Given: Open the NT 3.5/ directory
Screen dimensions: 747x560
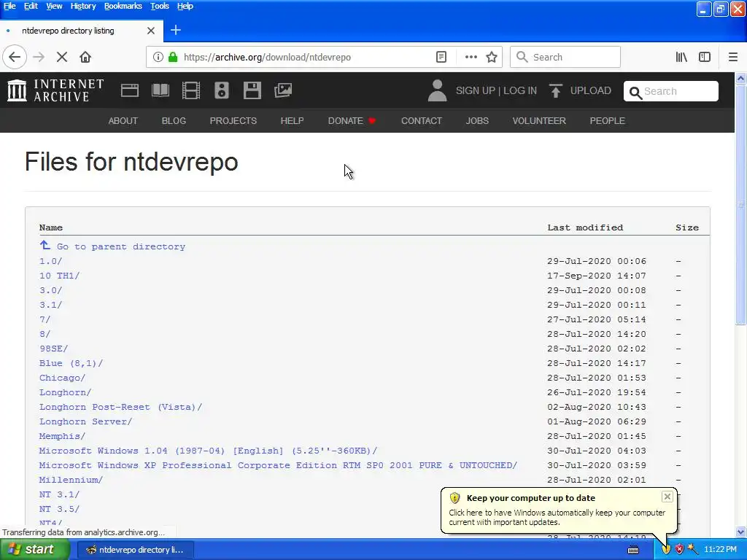Looking at the screenshot, I should 60,509.
